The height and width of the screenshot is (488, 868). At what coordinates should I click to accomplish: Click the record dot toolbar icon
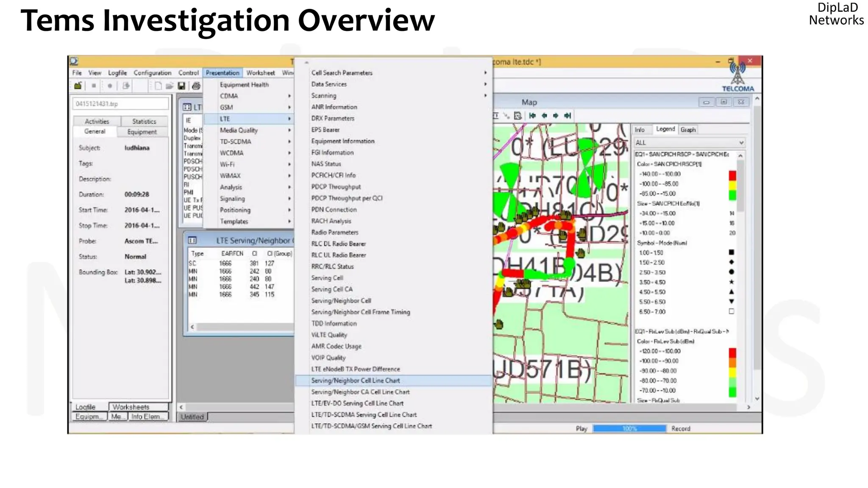(110, 86)
